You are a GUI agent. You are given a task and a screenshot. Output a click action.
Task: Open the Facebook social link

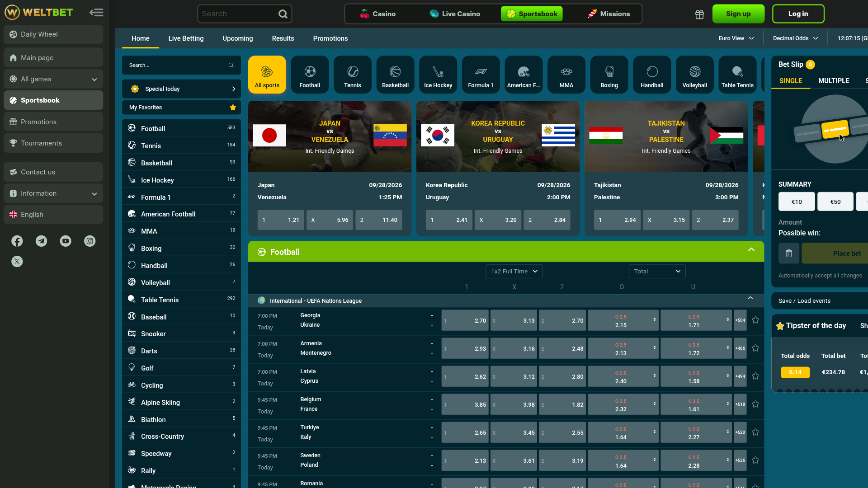pos(17,241)
